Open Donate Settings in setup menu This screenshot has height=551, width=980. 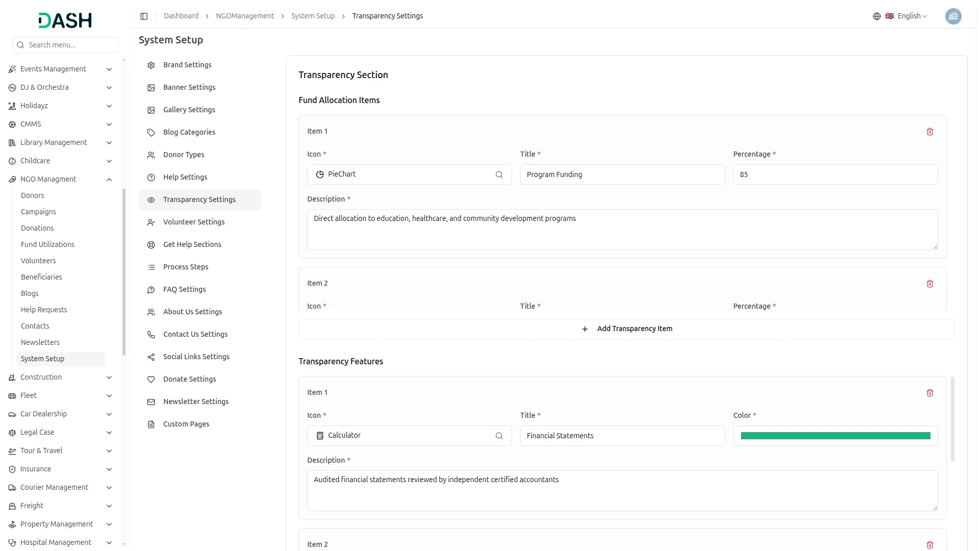(189, 379)
